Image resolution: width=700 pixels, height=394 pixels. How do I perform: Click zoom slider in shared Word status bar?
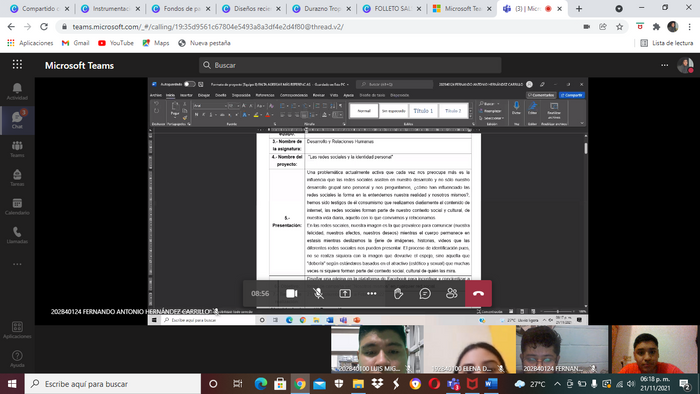[557, 311]
